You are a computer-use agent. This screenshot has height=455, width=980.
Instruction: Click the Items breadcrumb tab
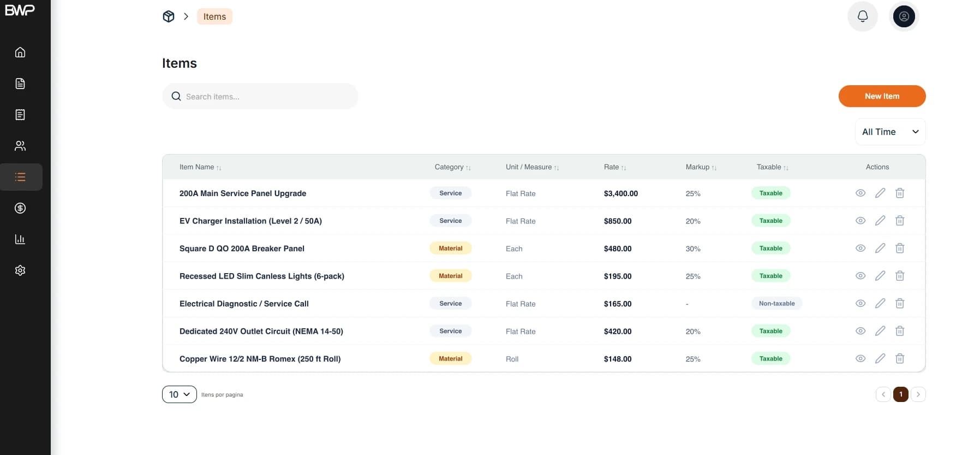coord(214,16)
